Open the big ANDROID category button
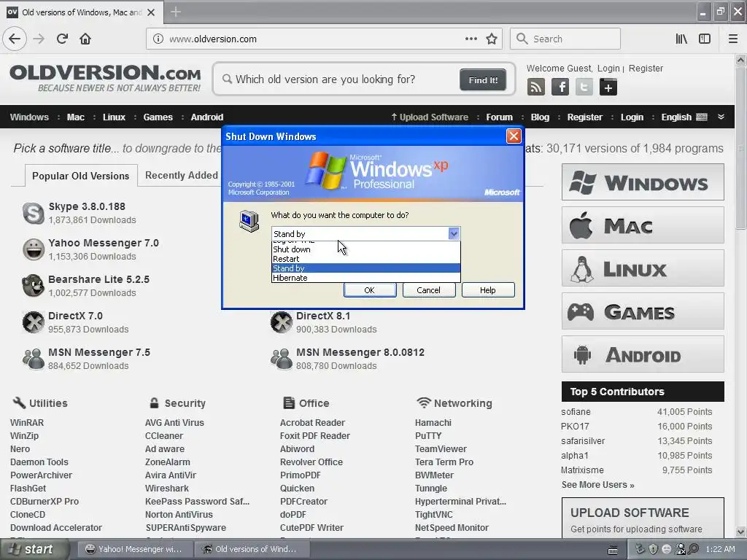The image size is (747, 560). 643,354
